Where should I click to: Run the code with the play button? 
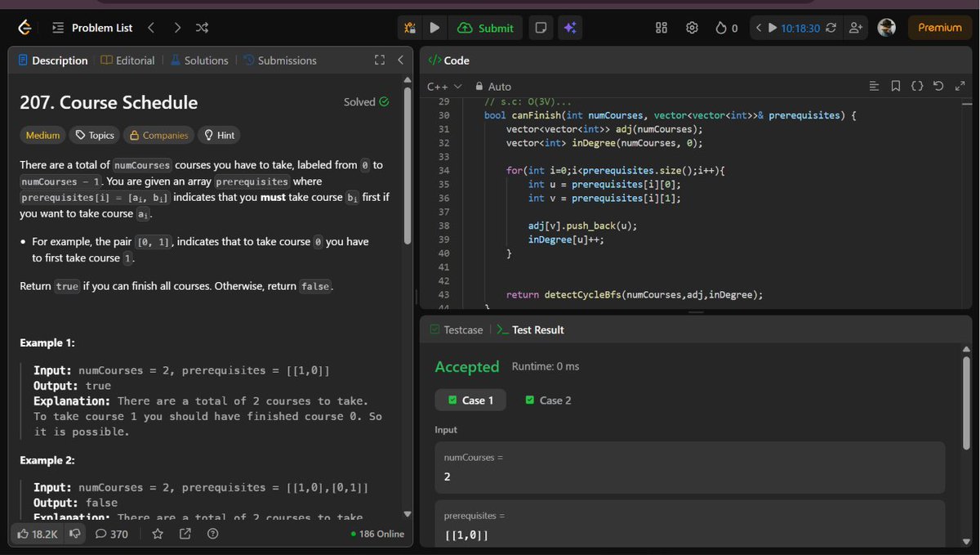pos(434,28)
